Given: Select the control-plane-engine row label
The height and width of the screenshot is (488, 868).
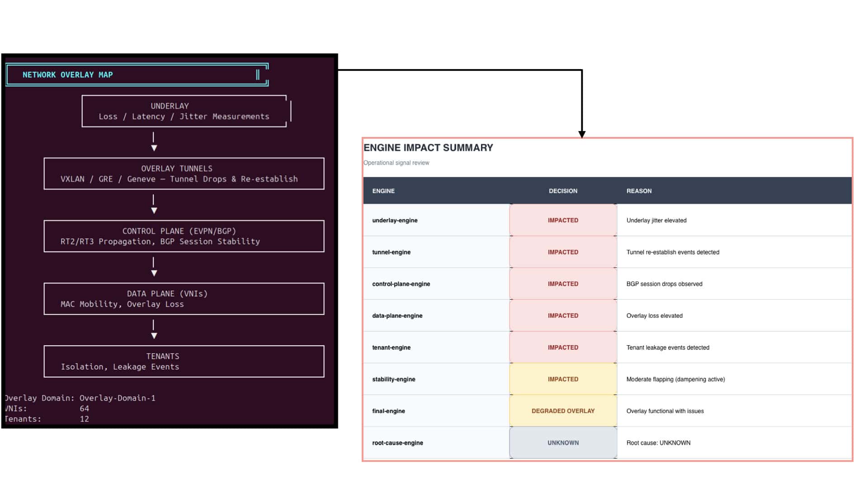Looking at the screenshot, I should (x=401, y=284).
